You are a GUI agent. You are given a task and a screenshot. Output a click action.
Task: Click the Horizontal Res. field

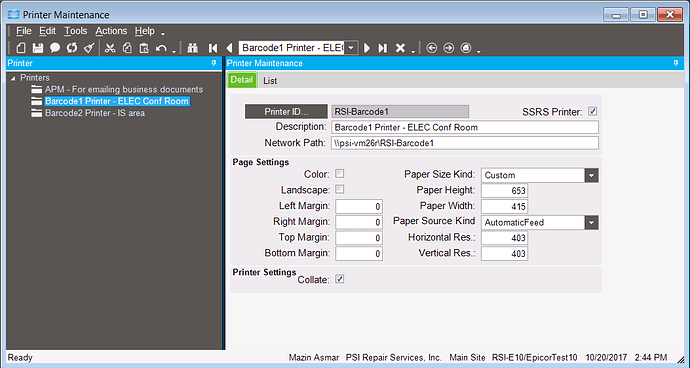tap(504, 238)
